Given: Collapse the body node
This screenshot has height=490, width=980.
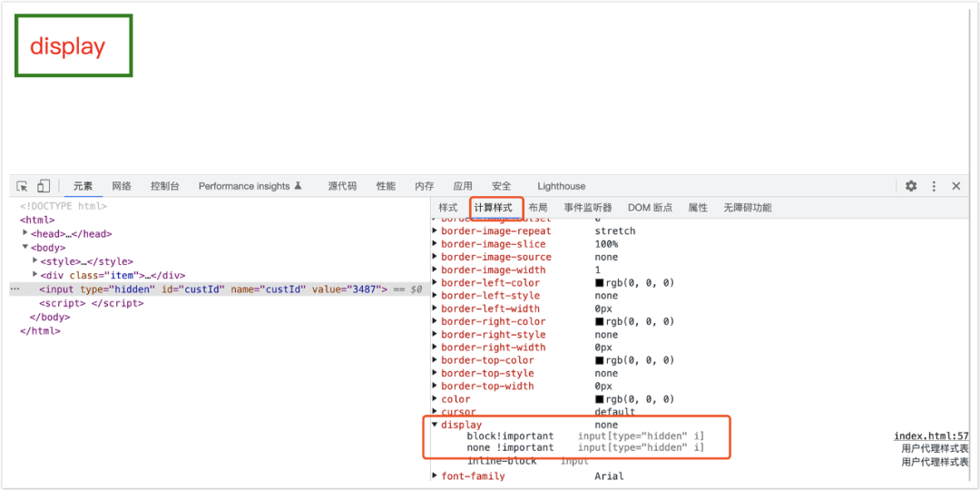Looking at the screenshot, I should click(x=25, y=247).
